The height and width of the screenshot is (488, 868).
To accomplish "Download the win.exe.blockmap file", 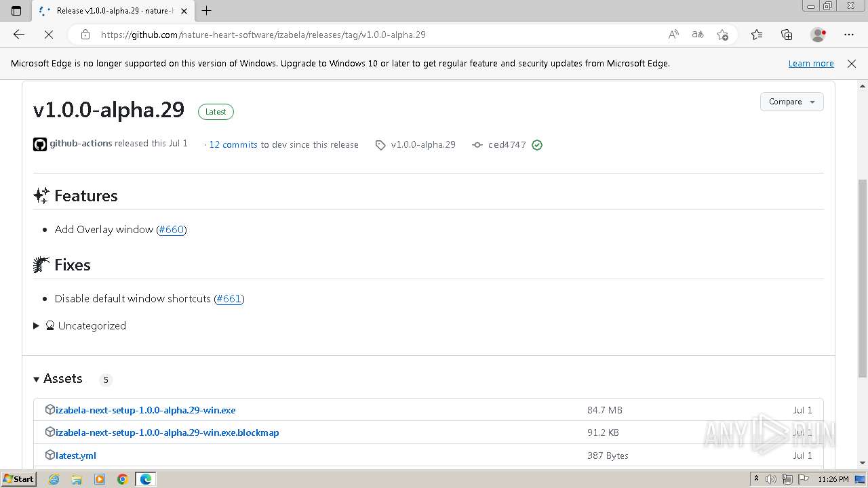I will (167, 432).
